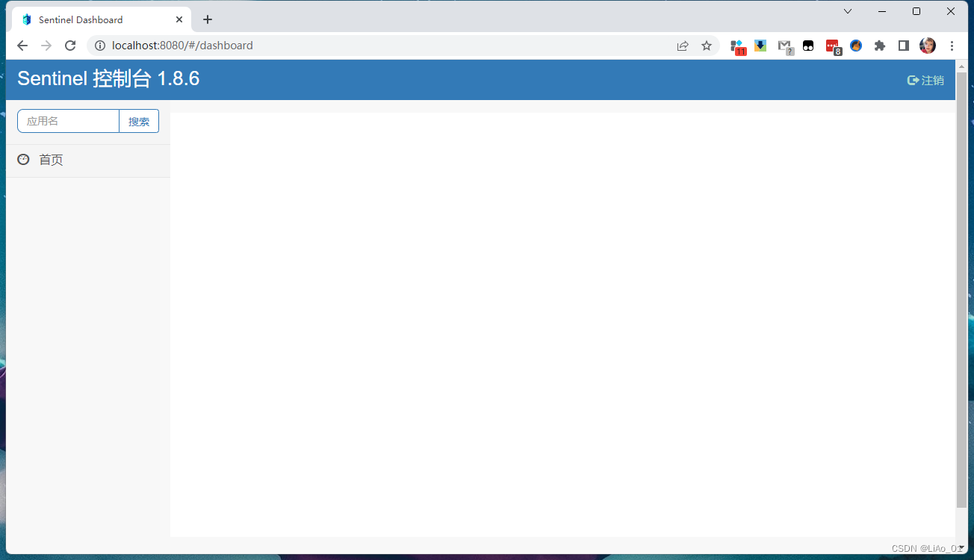Open the Gmail checker extension icon
The width and height of the screenshot is (974, 560).
click(x=785, y=46)
